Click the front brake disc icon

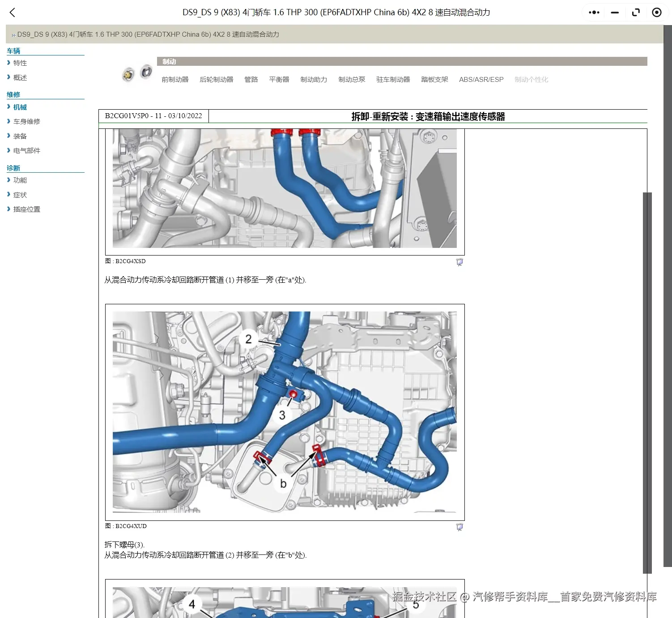129,73
